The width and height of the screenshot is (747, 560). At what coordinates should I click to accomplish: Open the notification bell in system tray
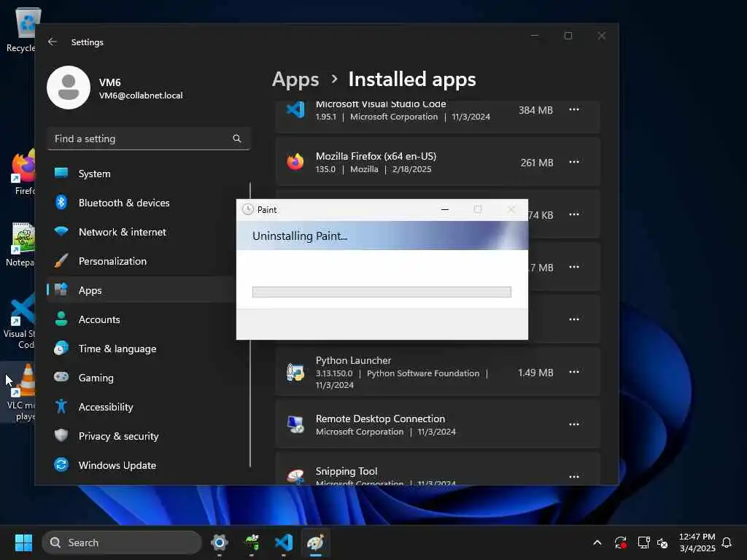click(x=727, y=542)
